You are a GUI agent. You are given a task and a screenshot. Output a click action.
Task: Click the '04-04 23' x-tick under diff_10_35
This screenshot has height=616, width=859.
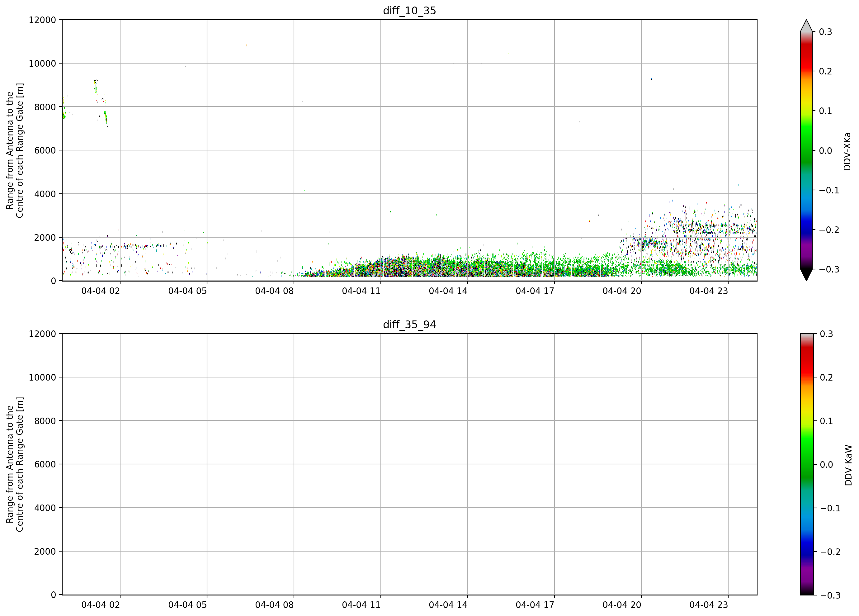point(709,291)
